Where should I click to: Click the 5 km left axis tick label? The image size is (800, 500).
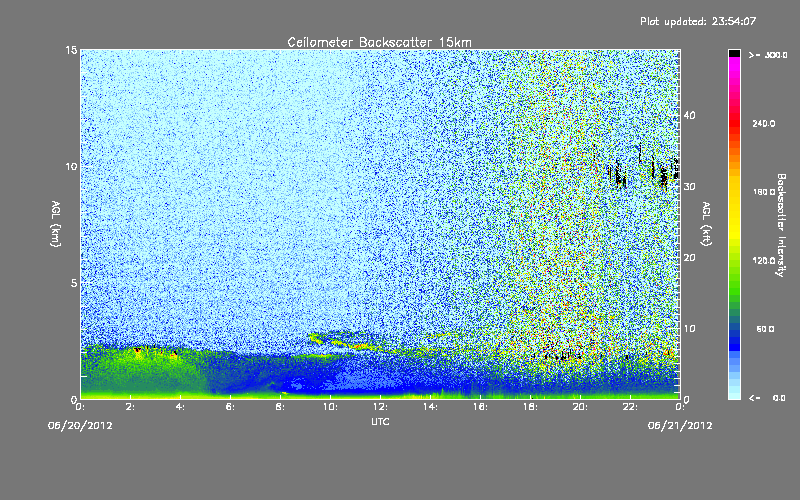[x=74, y=283]
